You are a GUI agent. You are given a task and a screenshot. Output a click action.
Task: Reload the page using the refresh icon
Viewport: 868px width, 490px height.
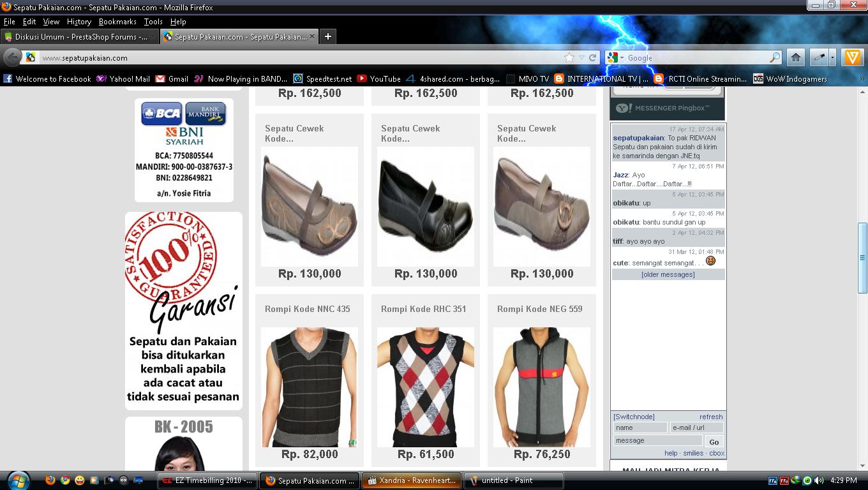pos(593,57)
